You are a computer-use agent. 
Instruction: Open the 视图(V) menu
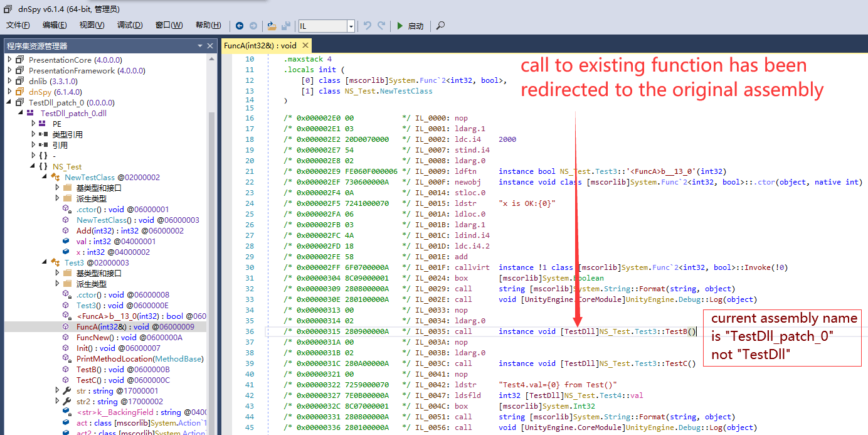pyautogui.click(x=92, y=25)
